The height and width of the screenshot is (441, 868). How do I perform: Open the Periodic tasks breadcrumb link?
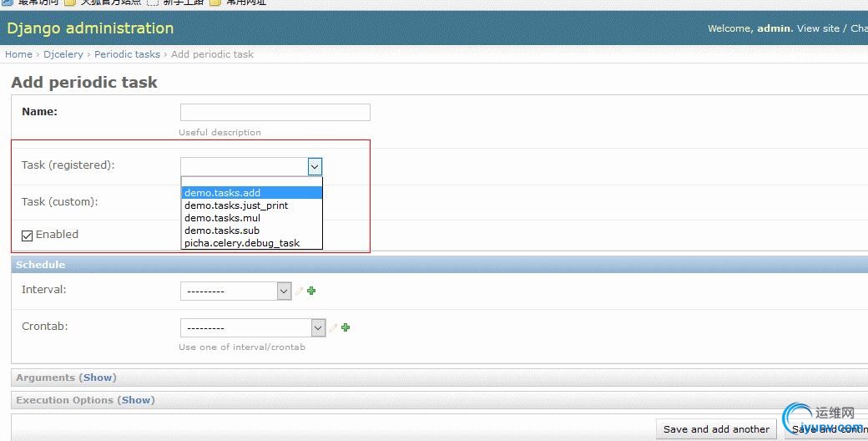[x=127, y=54]
